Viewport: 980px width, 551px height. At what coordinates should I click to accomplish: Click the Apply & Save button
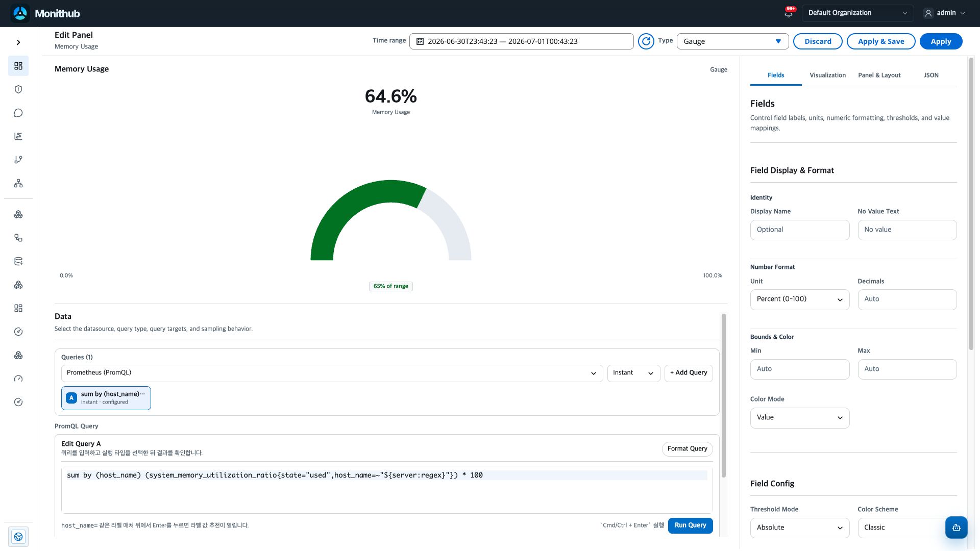click(x=881, y=41)
